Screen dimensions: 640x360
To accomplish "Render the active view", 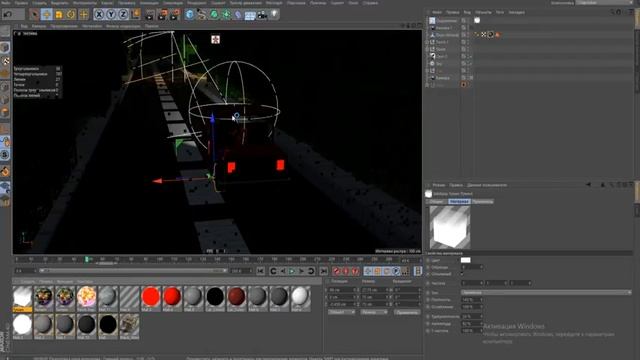I will (x=150, y=15).
